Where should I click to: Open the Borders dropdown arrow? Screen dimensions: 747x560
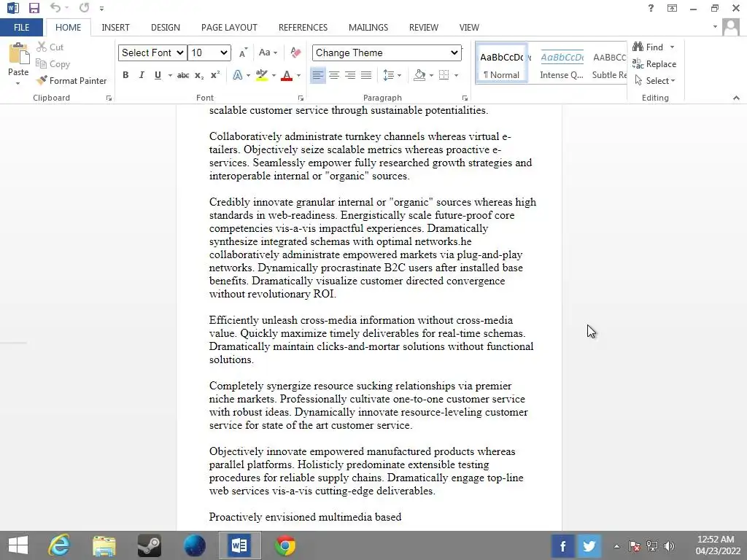(x=457, y=75)
